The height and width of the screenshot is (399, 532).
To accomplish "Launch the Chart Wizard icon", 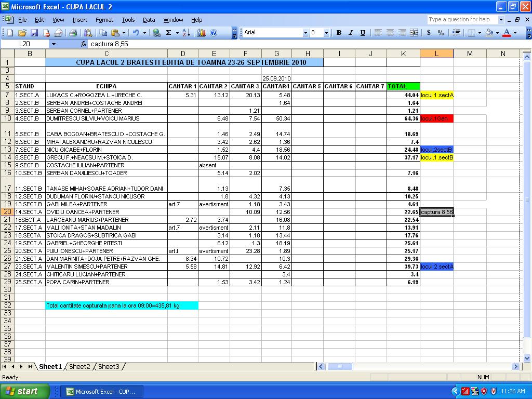I will (202, 33).
